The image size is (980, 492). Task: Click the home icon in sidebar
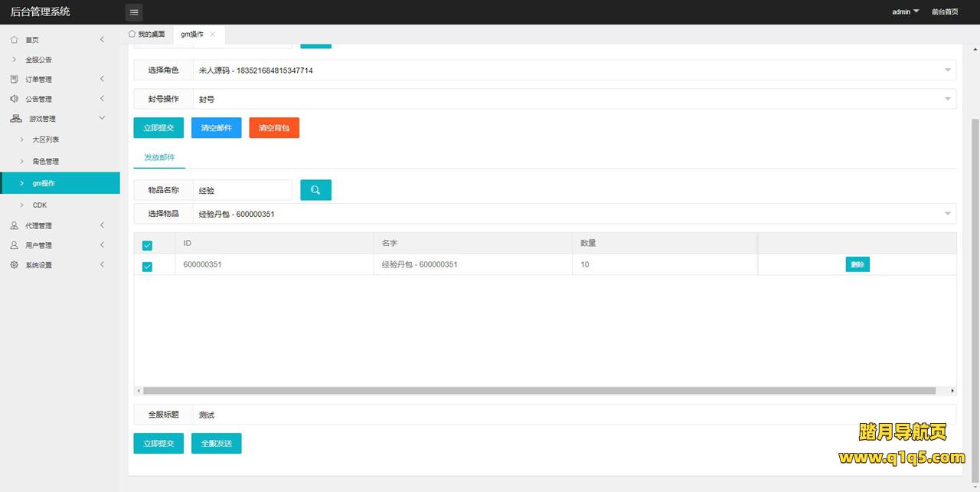(15, 40)
